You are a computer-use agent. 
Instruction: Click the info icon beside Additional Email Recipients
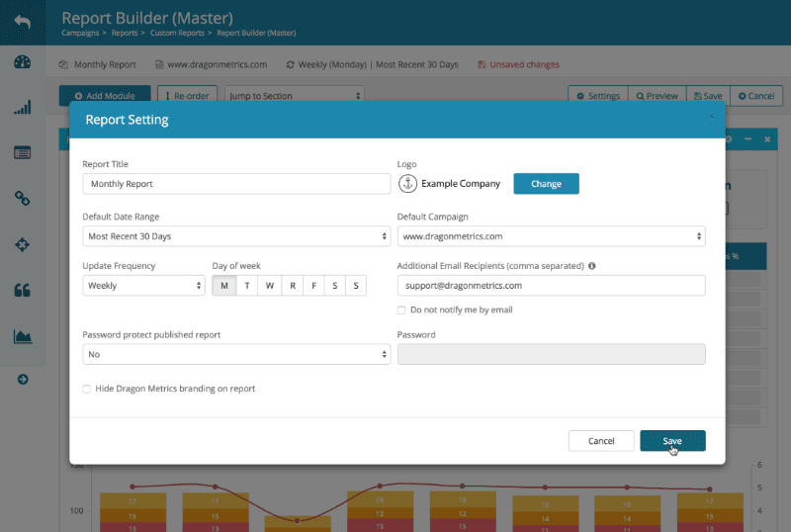pos(591,265)
